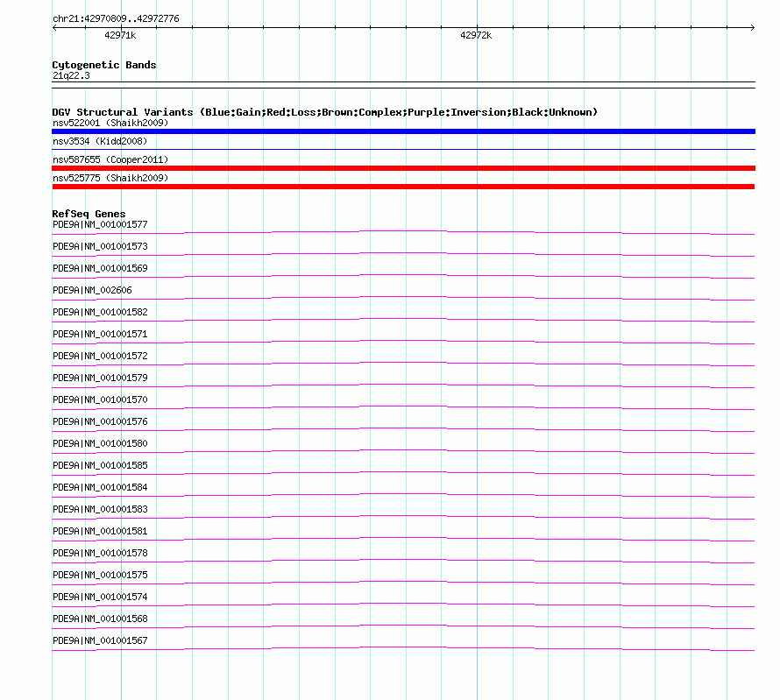Click transcript PDE9A|NM_001001573
This screenshot has height=700, width=780.
coord(100,246)
